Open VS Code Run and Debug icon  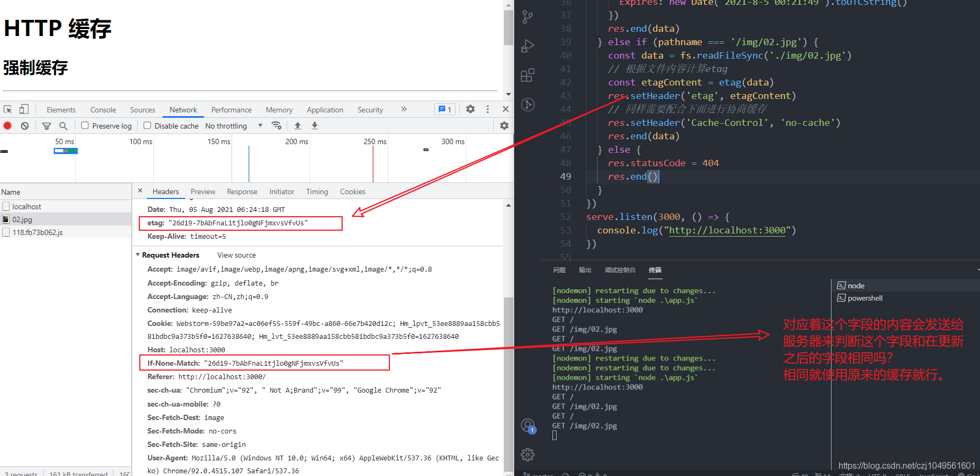point(528,46)
